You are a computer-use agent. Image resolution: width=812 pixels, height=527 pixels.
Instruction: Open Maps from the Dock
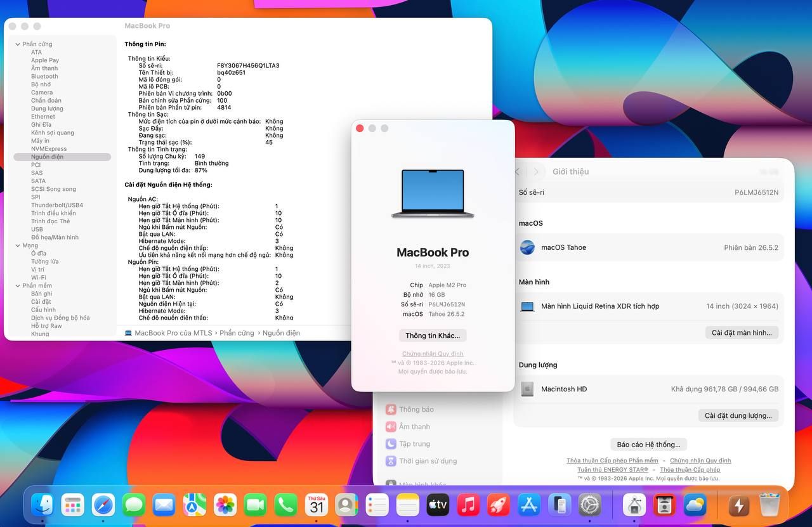(x=195, y=505)
